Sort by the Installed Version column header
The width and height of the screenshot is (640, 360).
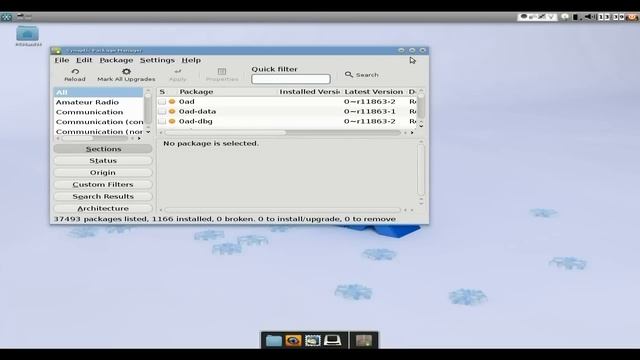point(309,92)
